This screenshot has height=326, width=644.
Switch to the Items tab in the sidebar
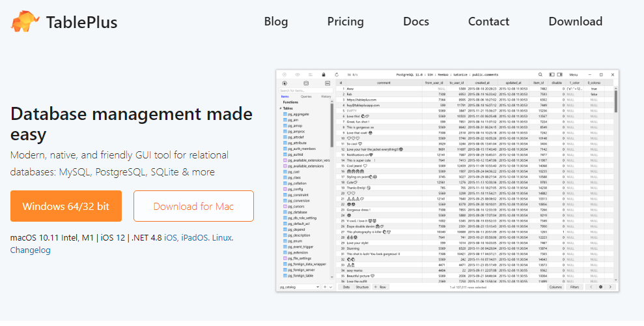[285, 96]
